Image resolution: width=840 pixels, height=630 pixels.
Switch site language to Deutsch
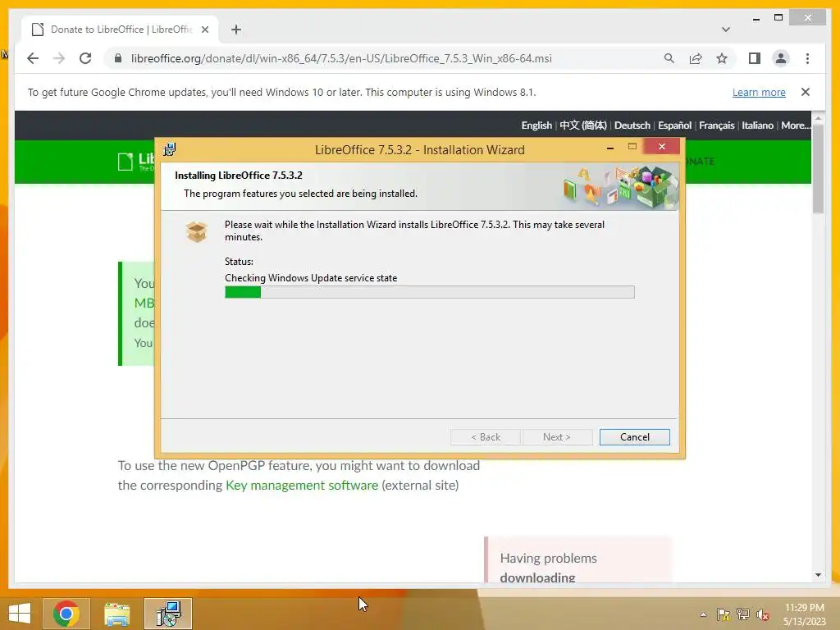pos(632,126)
